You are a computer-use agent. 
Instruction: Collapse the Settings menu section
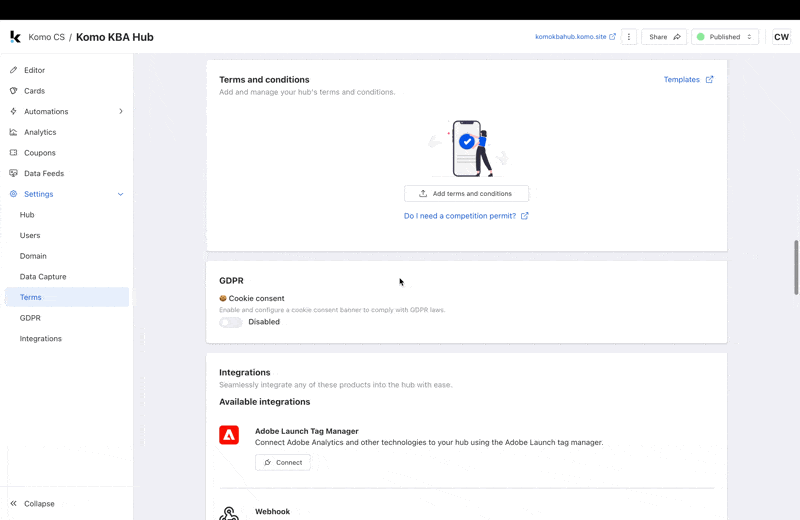(x=121, y=194)
